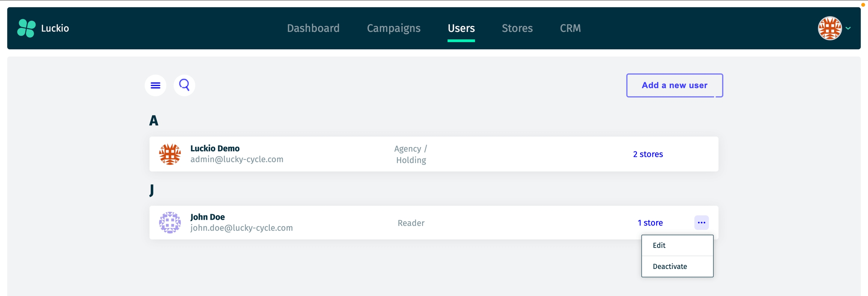Open the 2 stores link
Viewport: 868px width, 296px height.
pos(648,154)
